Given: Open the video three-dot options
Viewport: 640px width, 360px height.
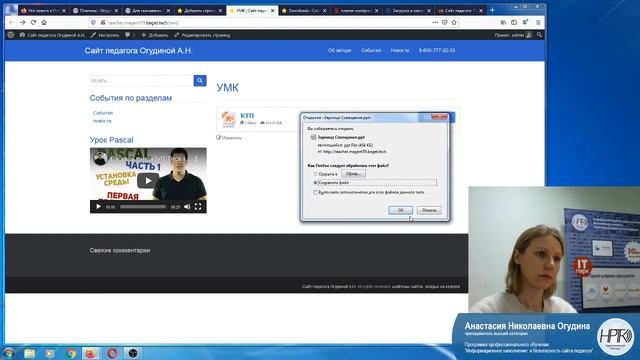Looking at the screenshot, I should pos(196,158).
